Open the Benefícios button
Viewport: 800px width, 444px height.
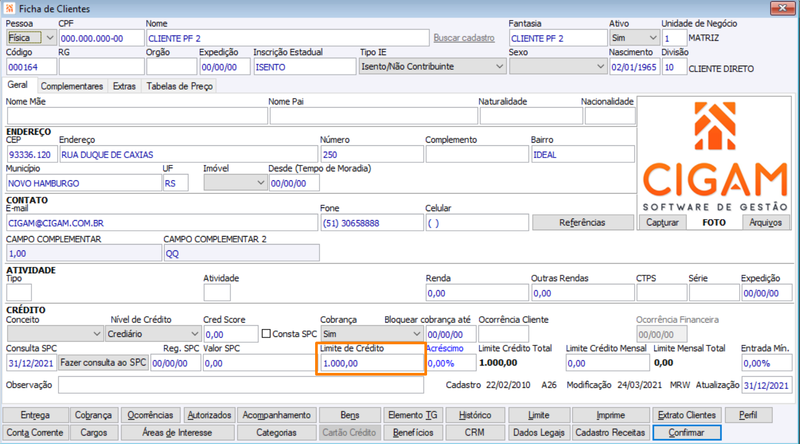pos(413,432)
